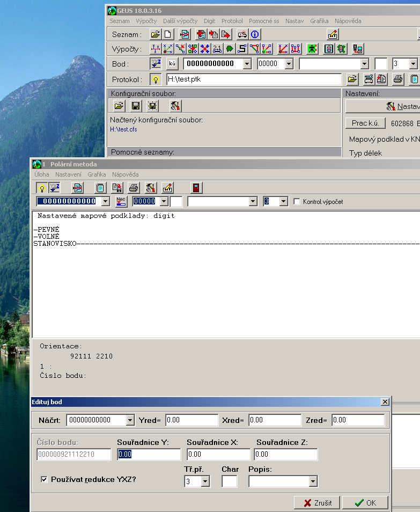Save configuration file with floppy disk icon

coord(136,106)
